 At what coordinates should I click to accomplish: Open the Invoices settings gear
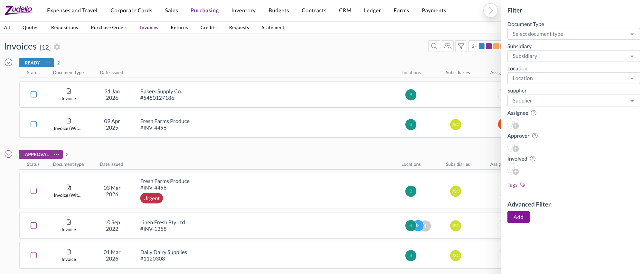[x=57, y=47]
